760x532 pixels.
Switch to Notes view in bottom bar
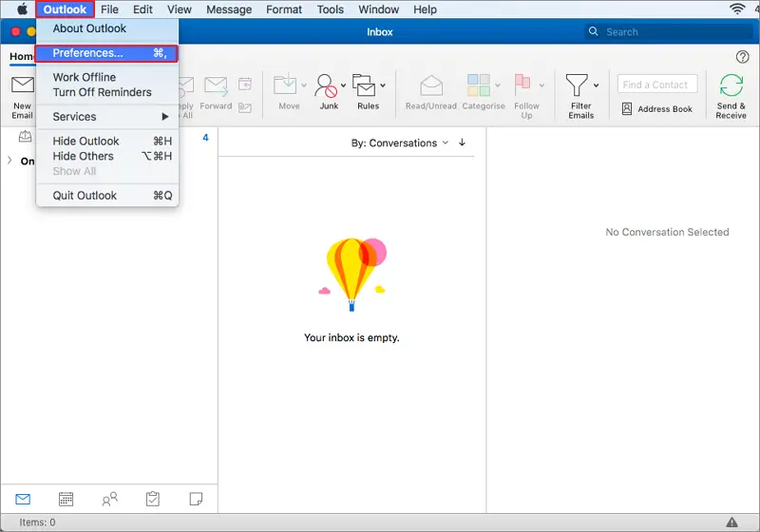[196, 499]
